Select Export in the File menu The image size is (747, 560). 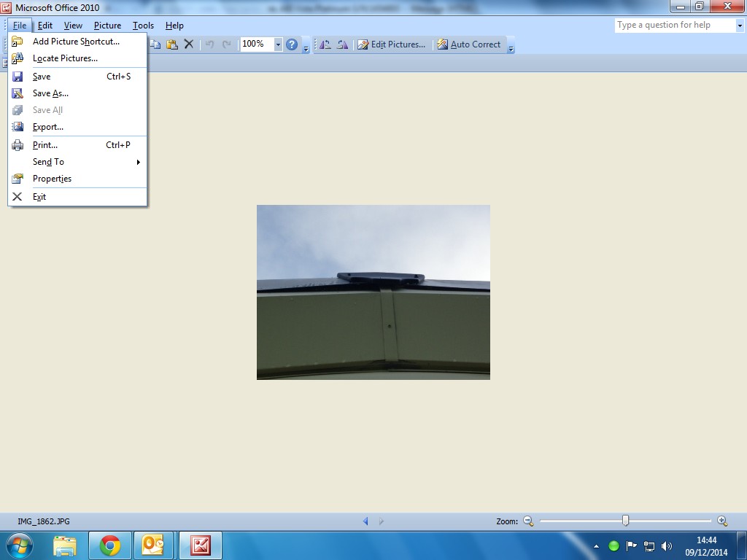pos(77,127)
